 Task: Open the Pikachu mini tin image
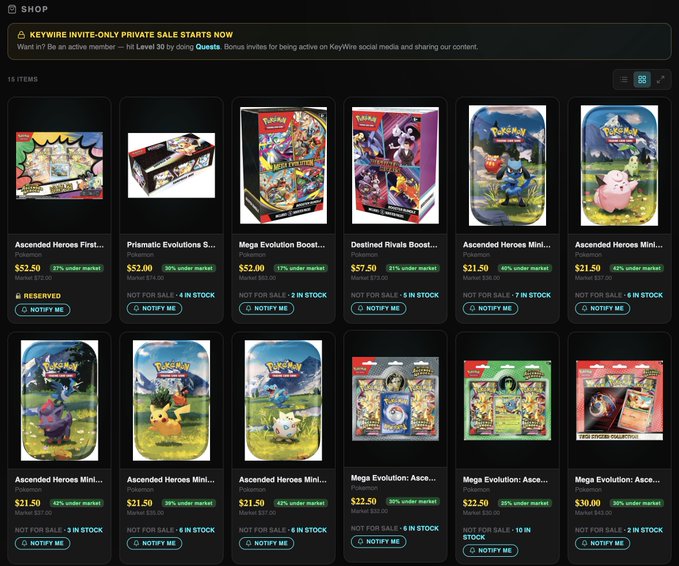[x=171, y=400]
